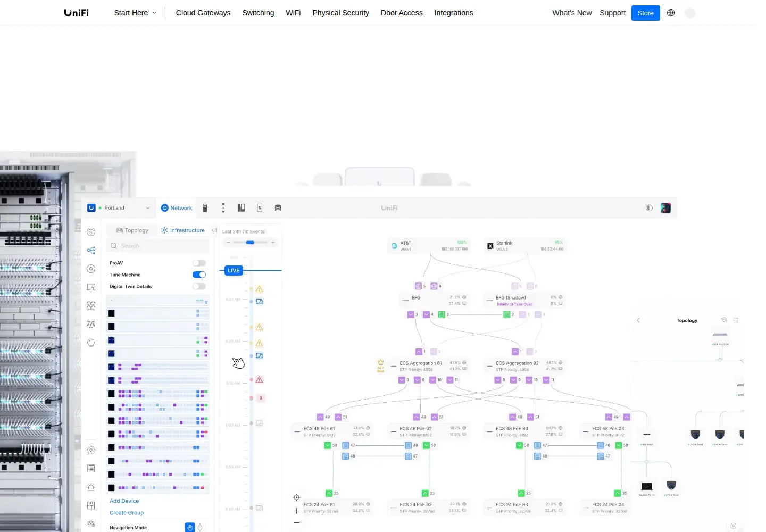
Task: Open the alarm siren sidebar icon
Action: (x=91, y=487)
